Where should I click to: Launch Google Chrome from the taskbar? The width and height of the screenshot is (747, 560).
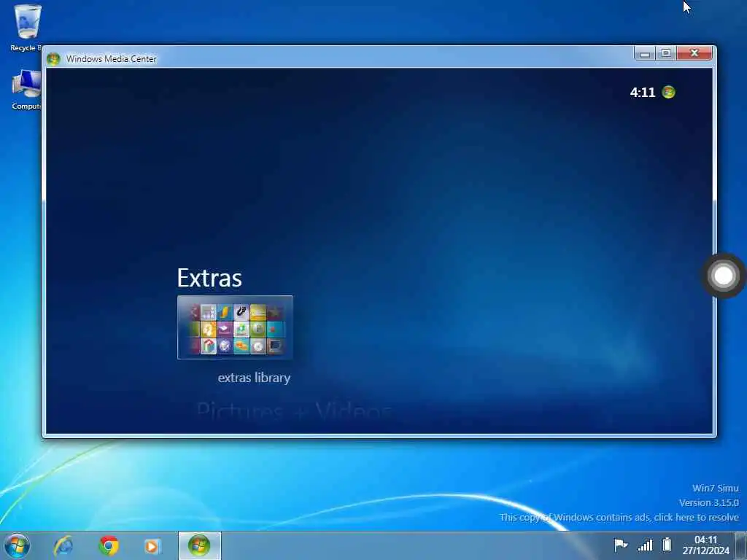109,545
